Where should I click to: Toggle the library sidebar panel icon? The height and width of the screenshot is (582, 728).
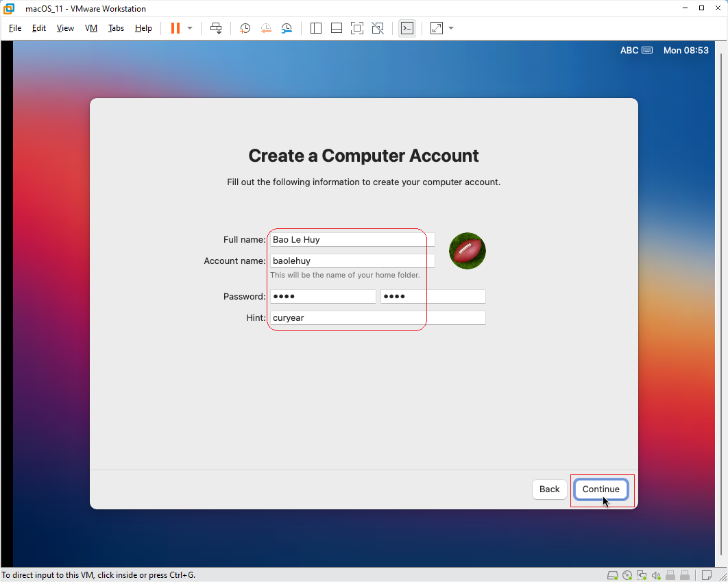pyautogui.click(x=316, y=28)
